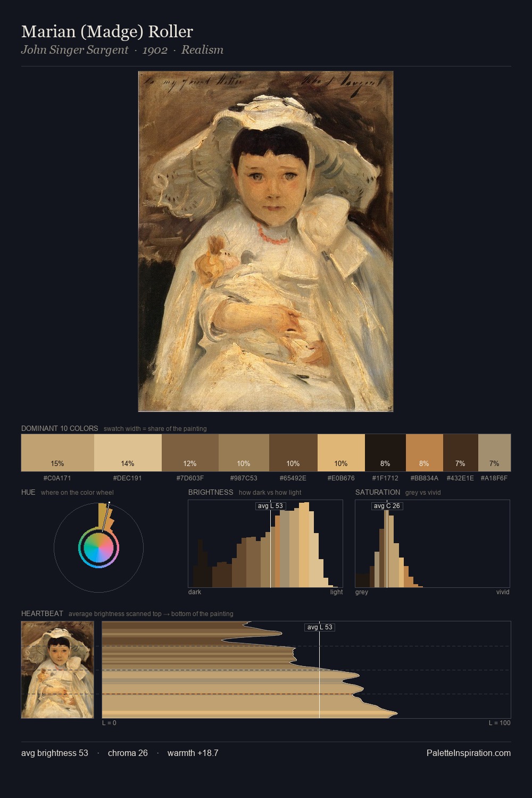
Task: Click the BRIGHTNESS section heading
Action: [211, 492]
